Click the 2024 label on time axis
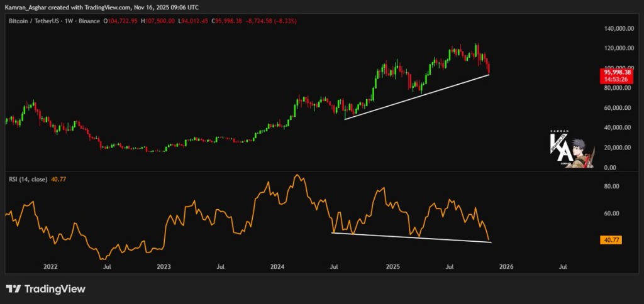 tap(278, 266)
